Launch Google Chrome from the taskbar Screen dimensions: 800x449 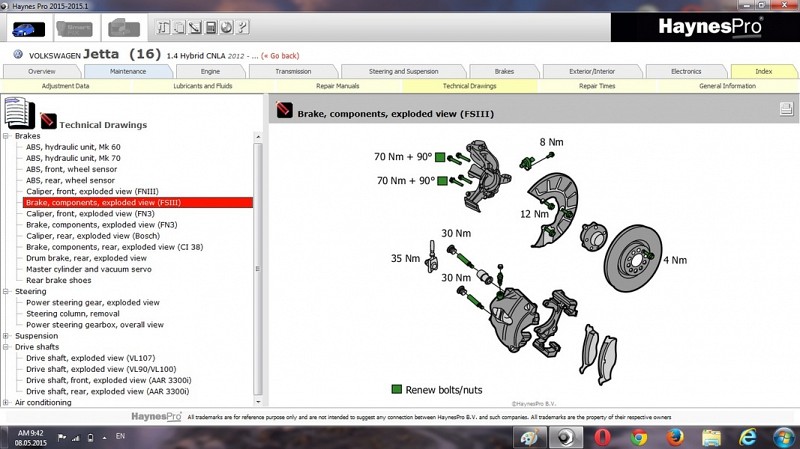click(x=639, y=437)
